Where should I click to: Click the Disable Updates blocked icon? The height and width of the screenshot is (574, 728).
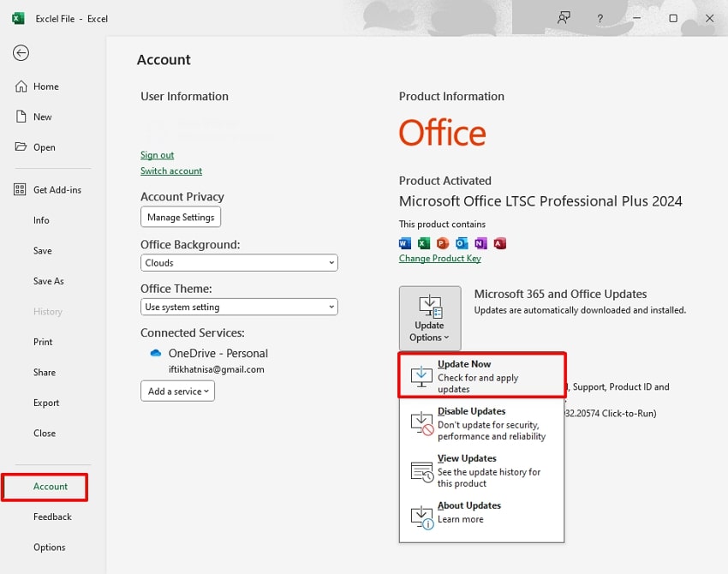(422, 423)
